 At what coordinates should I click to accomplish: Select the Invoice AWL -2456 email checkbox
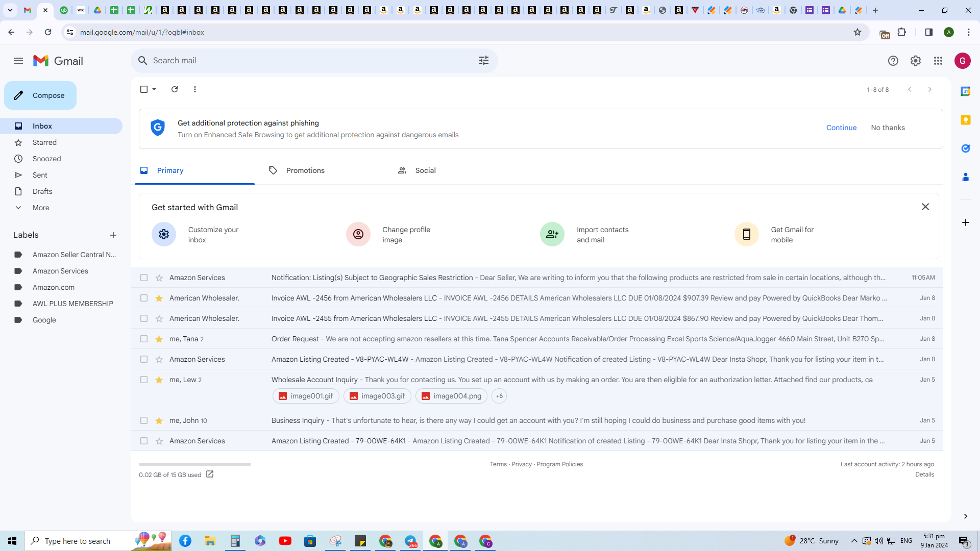[x=144, y=298]
